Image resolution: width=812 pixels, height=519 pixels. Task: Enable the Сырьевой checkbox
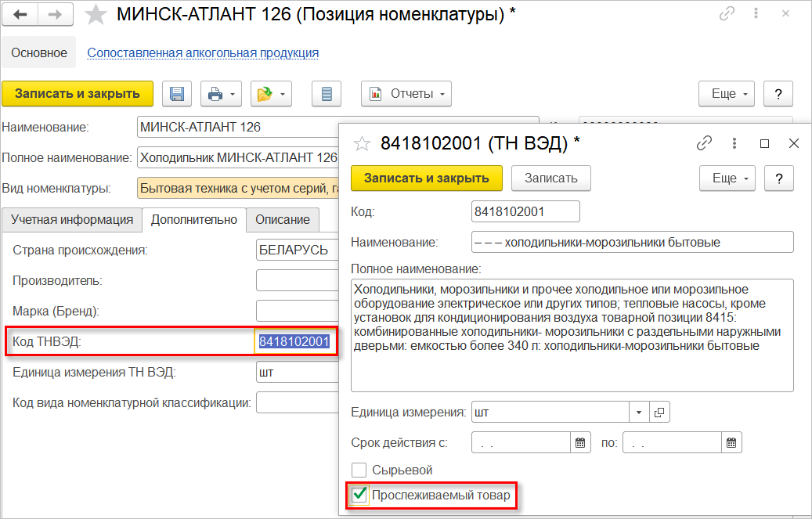[x=359, y=470]
